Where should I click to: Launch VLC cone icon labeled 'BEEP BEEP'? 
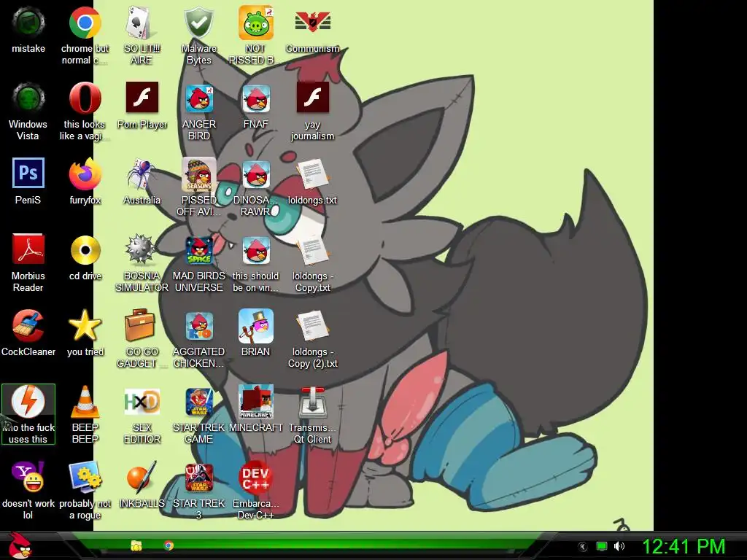click(85, 402)
